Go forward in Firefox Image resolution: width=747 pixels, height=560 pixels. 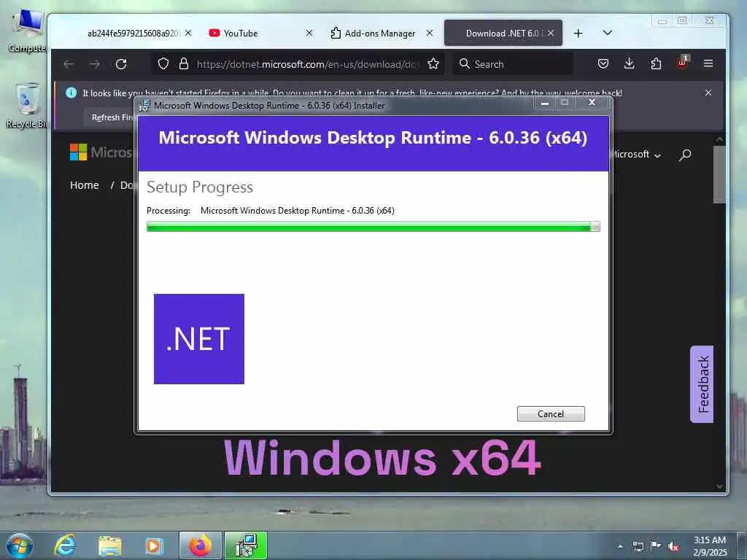point(95,64)
